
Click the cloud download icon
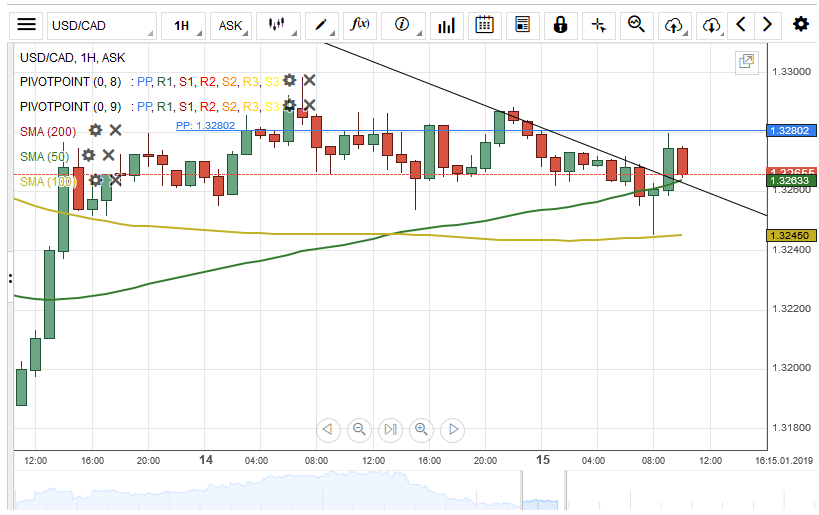tap(711, 25)
